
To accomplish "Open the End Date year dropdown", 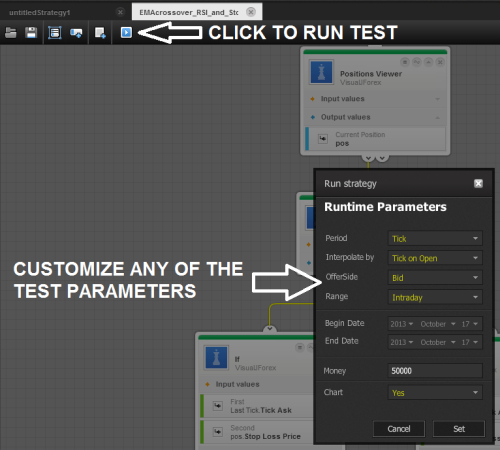I will coord(402,342).
